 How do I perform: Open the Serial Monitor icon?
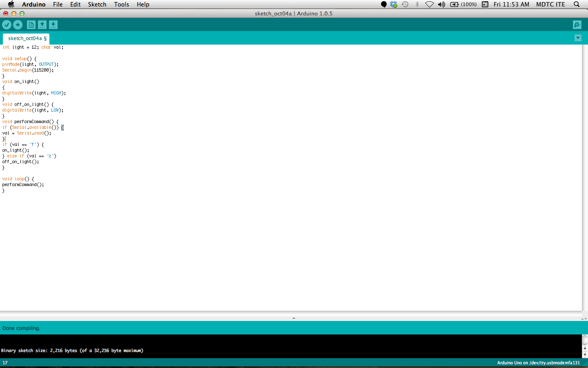pyautogui.click(x=577, y=25)
